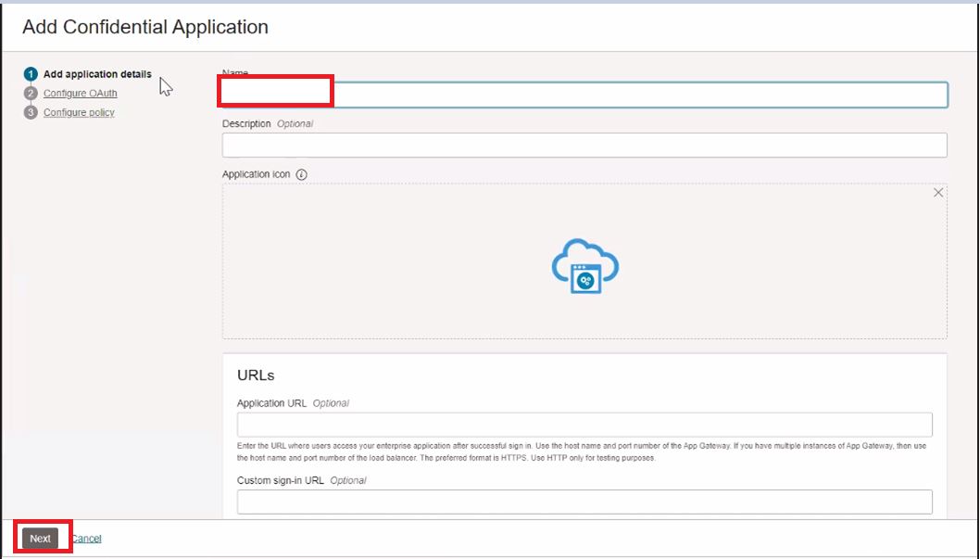
Task: Focus the Custom sign-in URL field
Action: coord(584,502)
